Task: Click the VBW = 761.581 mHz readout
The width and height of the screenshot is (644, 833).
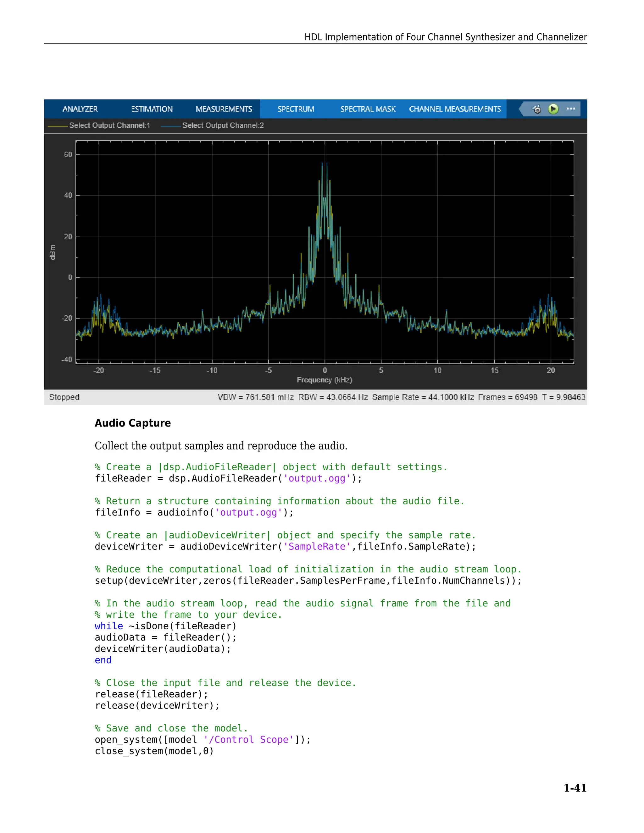Action: pyautogui.click(x=256, y=397)
